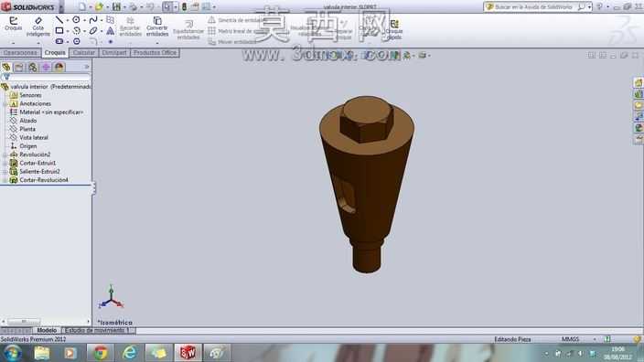Open the Spline tool dropdown arrow
644x362 pixels.
(x=101, y=20)
